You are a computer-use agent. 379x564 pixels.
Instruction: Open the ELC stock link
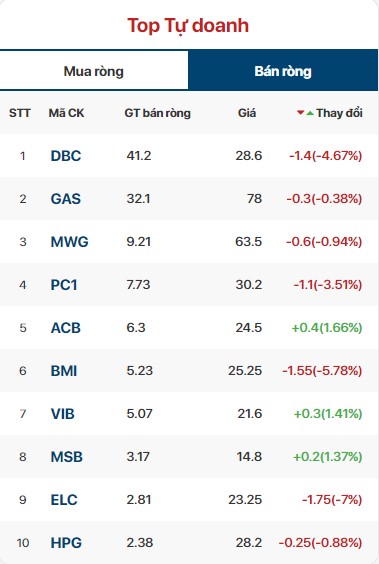pyautogui.click(x=64, y=500)
